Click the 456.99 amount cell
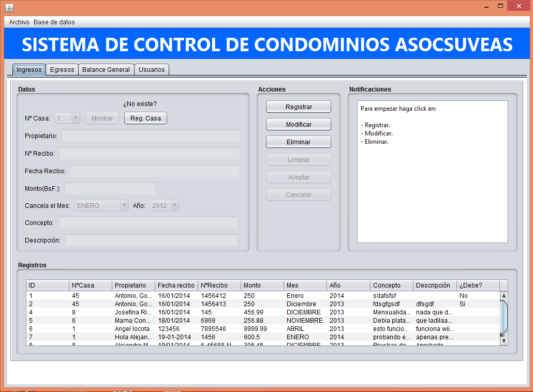This screenshot has height=392, width=533. click(x=262, y=312)
